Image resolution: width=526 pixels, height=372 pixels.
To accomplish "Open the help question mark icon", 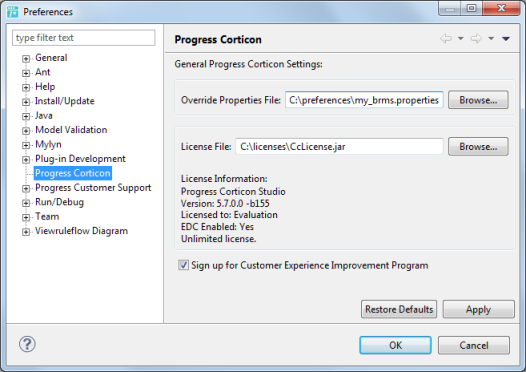I will [27, 344].
